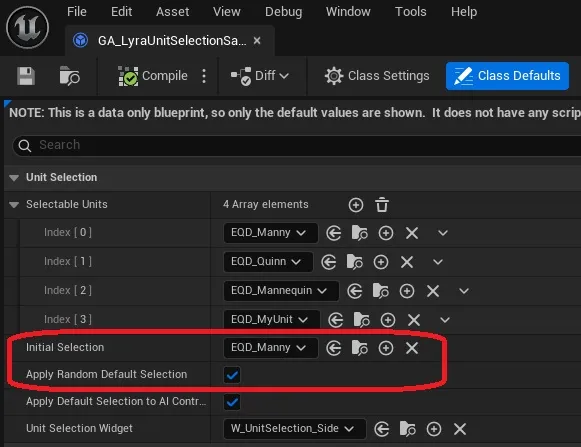Image resolution: width=581 pixels, height=447 pixels.
Task: Click the trash icon to empty the Selectable Units array
Action: tap(382, 205)
